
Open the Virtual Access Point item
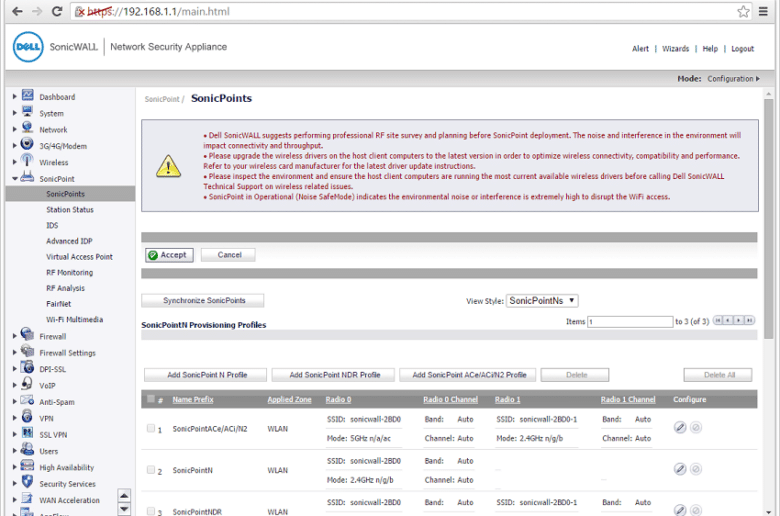click(x=79, y=257)
